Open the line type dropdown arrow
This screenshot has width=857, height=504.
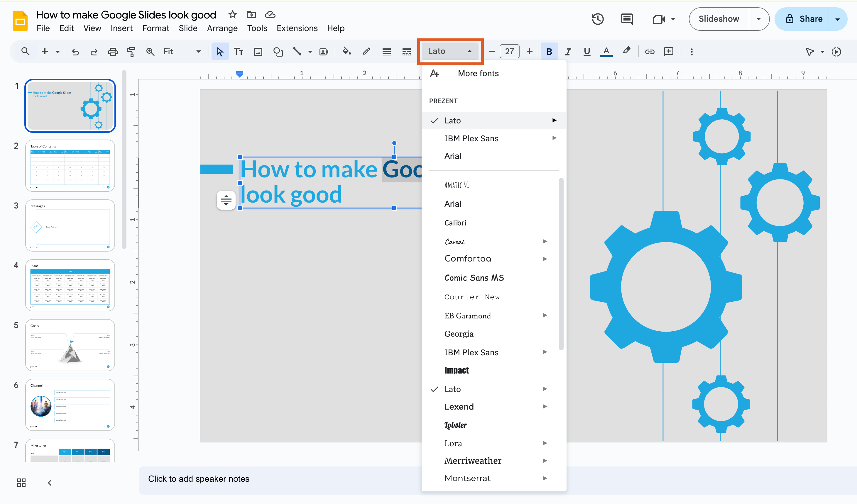pyautogui.click(x=310, y=52)
